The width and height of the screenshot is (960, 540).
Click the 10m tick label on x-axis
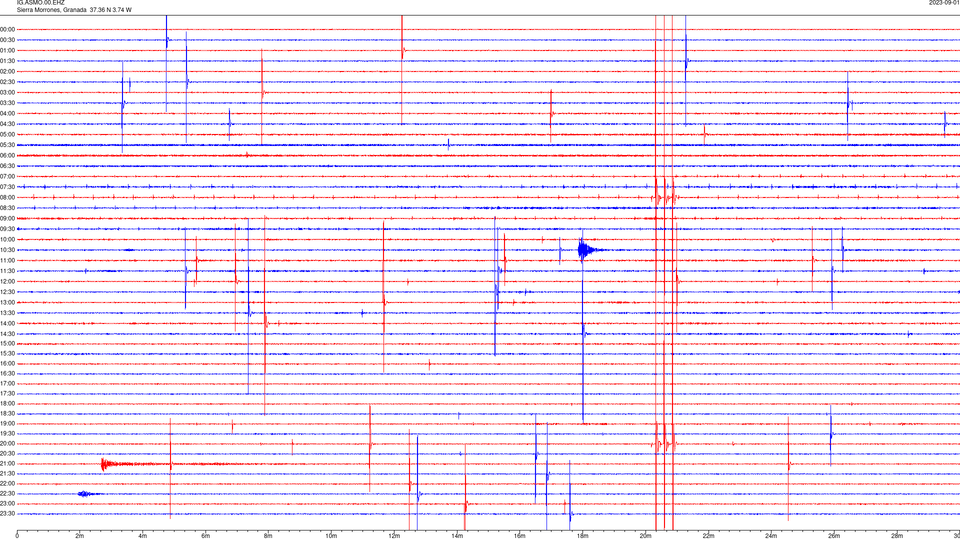pos(331,536)
